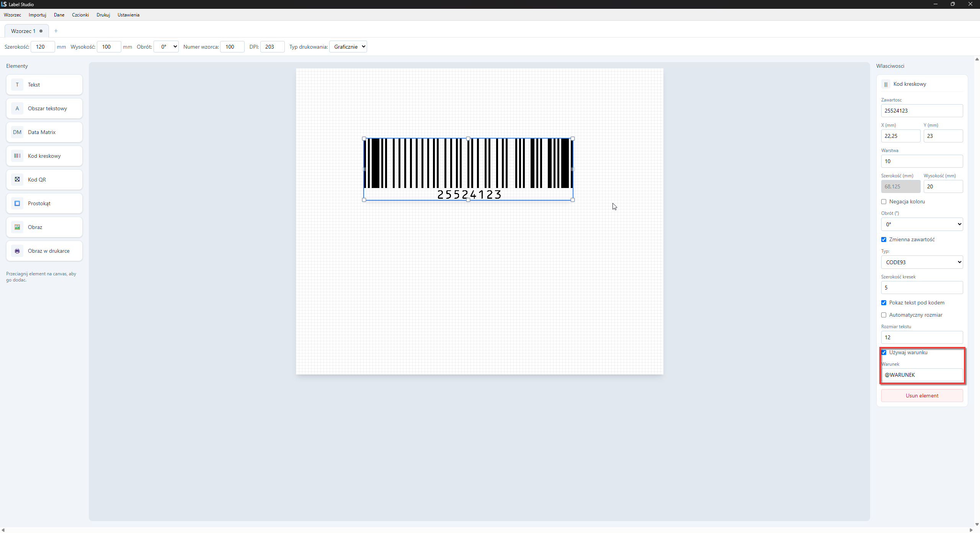
Task: Open the Typ CODE93 dropdown
Action: [x=922, y=262]
